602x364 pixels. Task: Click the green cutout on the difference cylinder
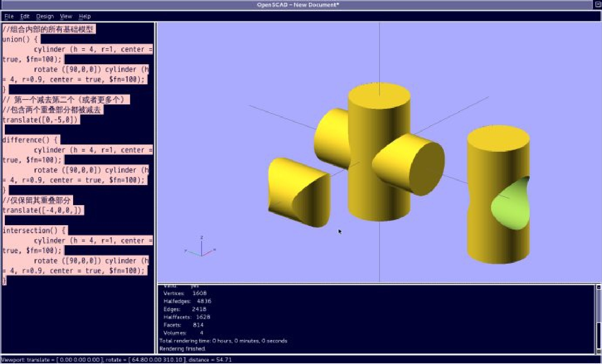[510, 205]
